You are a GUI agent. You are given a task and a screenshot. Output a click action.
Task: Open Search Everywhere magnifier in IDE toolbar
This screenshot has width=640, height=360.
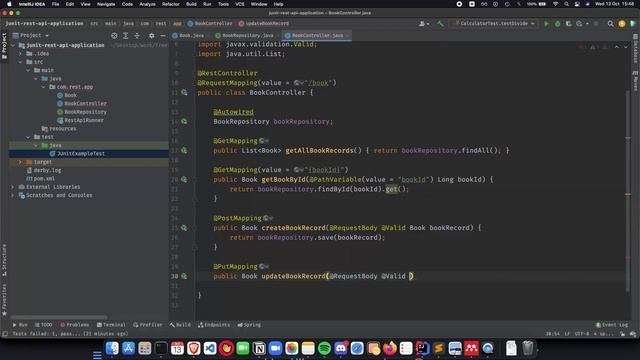tap(611, 24)
